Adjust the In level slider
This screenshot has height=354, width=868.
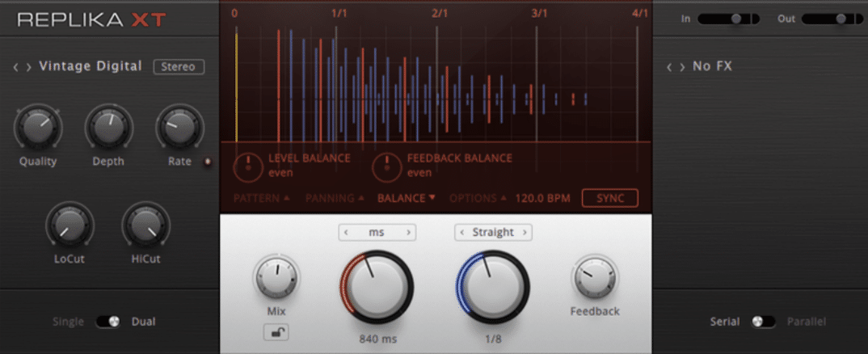[x=728, y=19]
